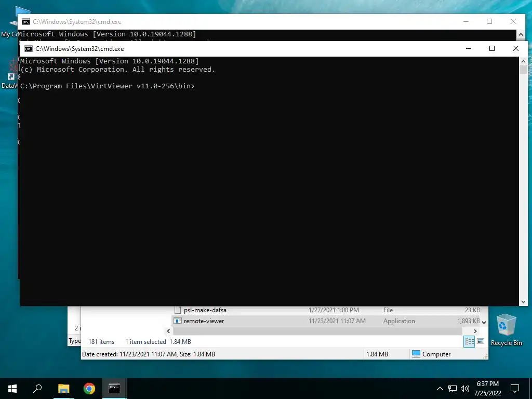Click the remote-viewer 'Application' type cell

[399, 321]
